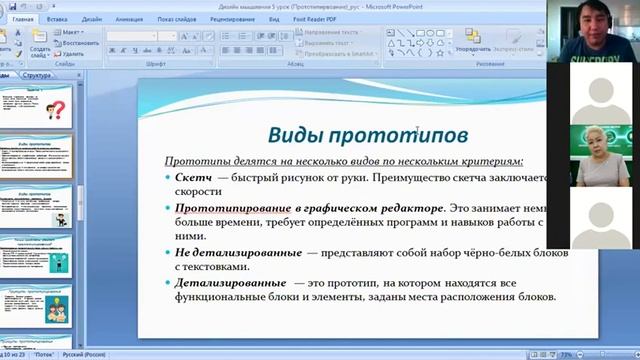Click Восстановить slide button
The height and width of the screenshot is (360, 640).
77,43
